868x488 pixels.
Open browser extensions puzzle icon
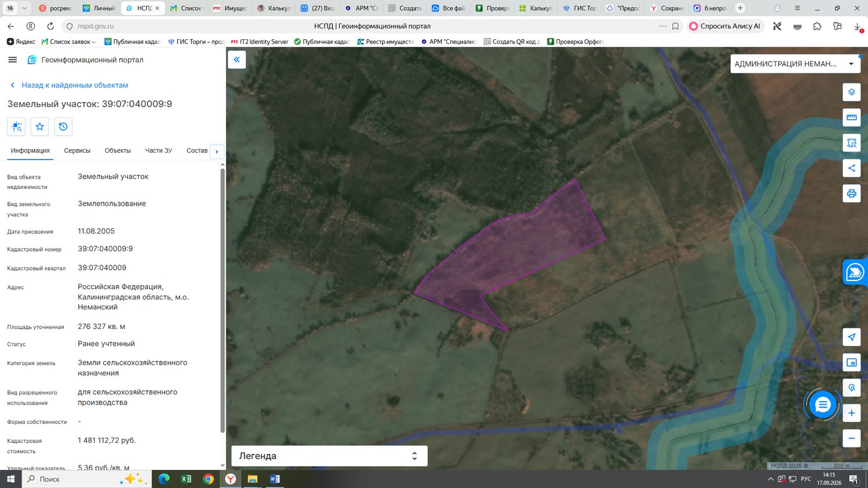[x=817, y=26]
